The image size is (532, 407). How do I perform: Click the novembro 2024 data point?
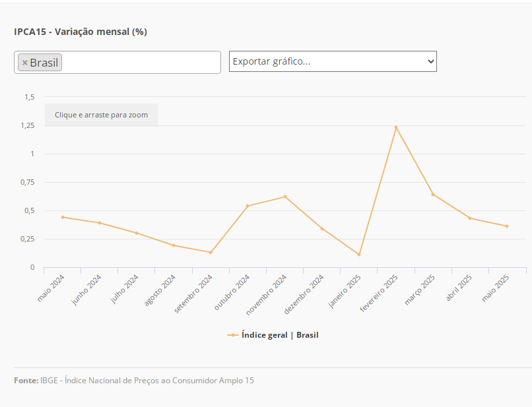(285, 197)
